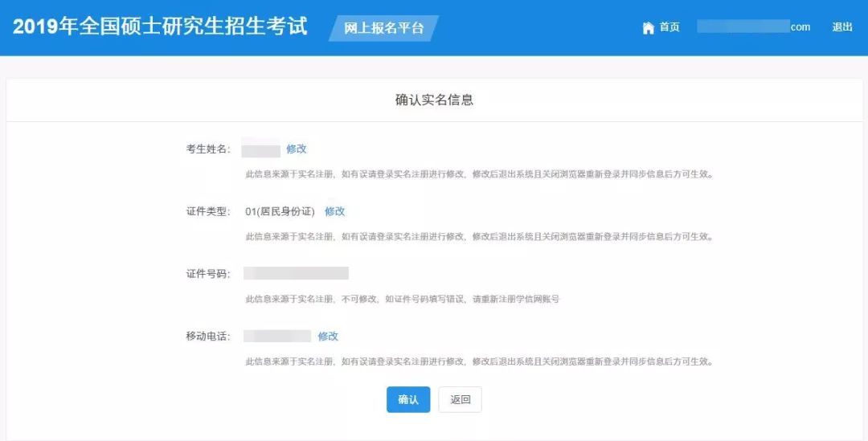Click the 证件号码 field label

pyautogui.click(x=207, y=274)
